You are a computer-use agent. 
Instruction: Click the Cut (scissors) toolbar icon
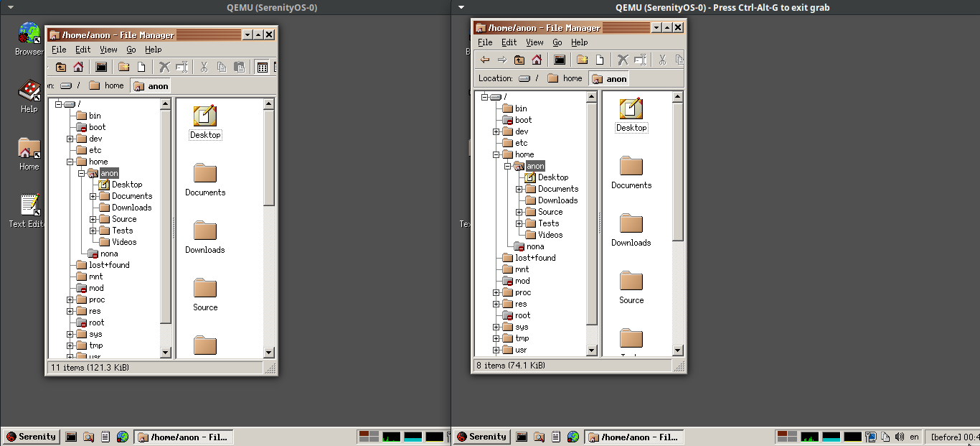point(663,60)
